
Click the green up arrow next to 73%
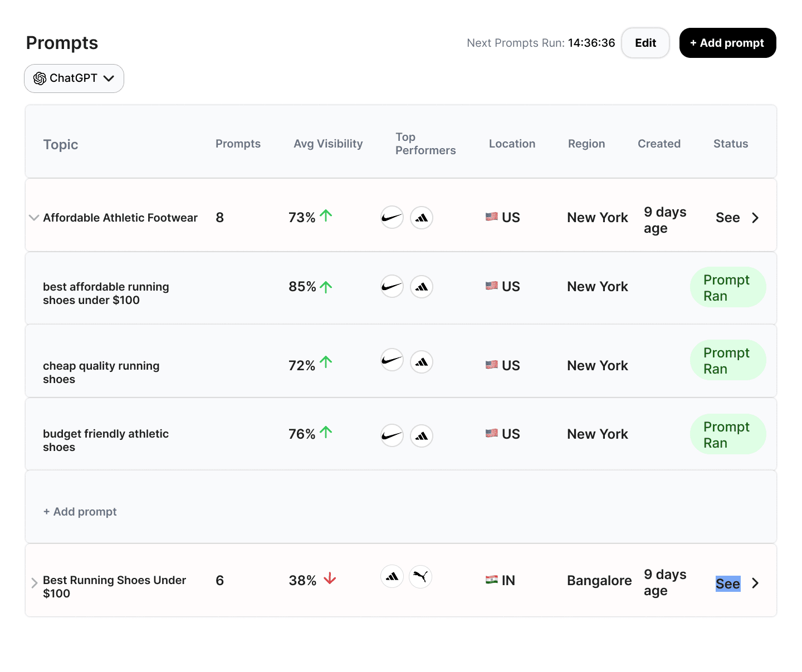pos(326,215)
